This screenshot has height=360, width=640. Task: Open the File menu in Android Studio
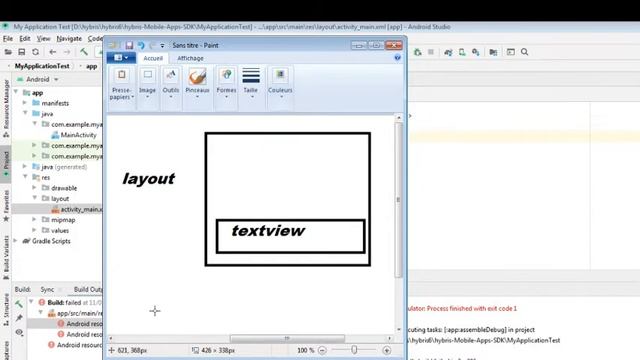8,39
